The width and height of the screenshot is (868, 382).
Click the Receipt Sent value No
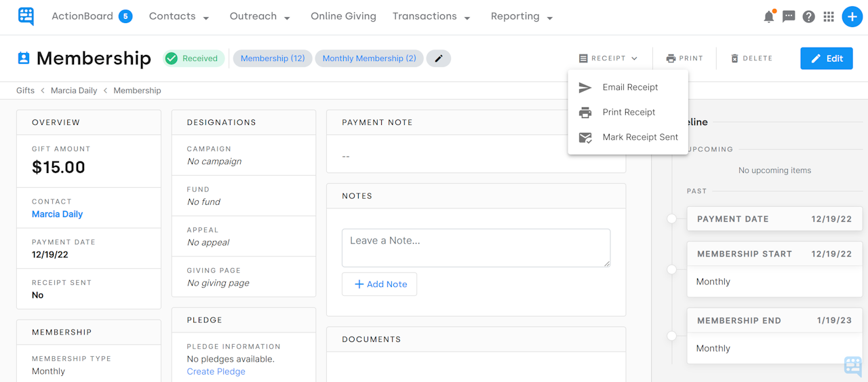[x=37, y=295]
